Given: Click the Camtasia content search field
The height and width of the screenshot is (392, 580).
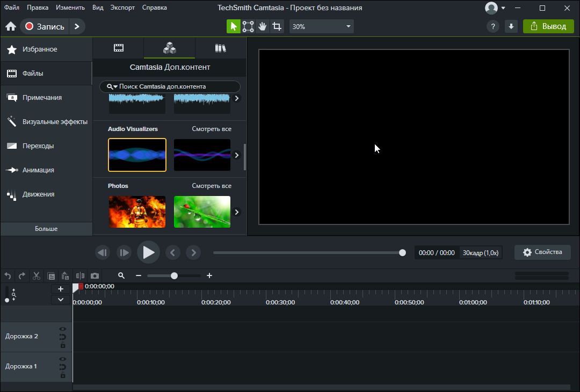Looking at the screenshot, I should (170, 86).
